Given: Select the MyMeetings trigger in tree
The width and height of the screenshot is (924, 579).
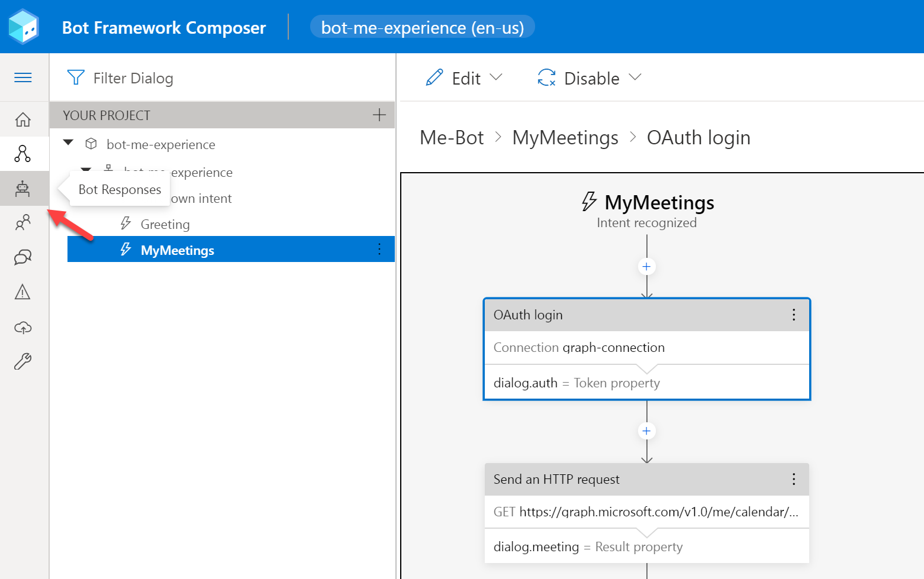Looking at the screenshot, I should tap(231, 250).
